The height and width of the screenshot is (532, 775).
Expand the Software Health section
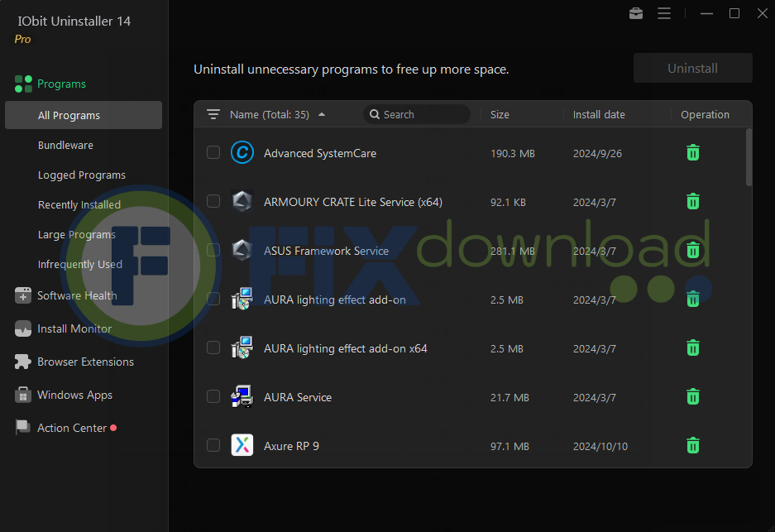[76, 295]
